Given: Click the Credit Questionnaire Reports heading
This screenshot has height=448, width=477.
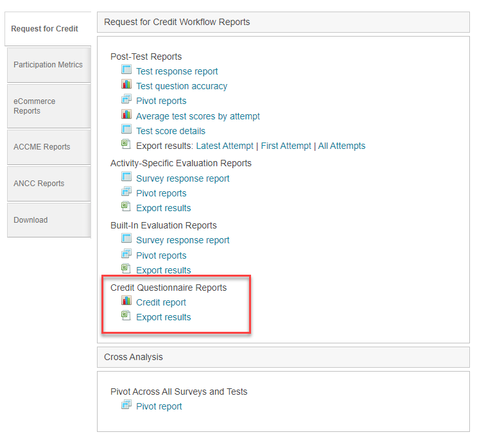Looking at the screenshot, I should click(x=169, y=288).
